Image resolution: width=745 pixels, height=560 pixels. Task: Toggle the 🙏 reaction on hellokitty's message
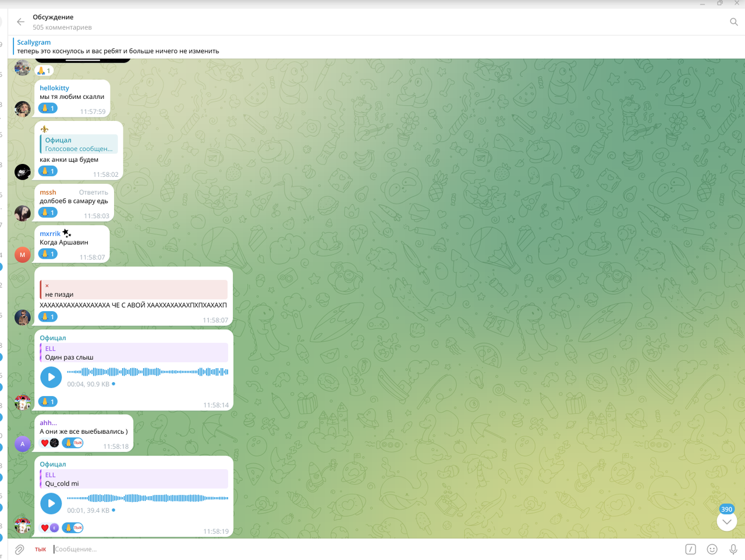point(48,108)
